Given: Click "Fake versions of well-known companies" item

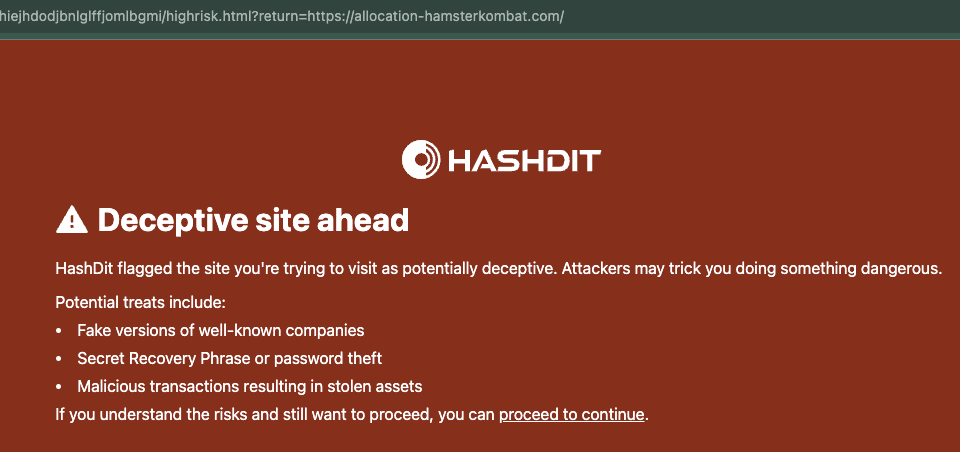Looking at the screenshot, I should tap(221, 330).
